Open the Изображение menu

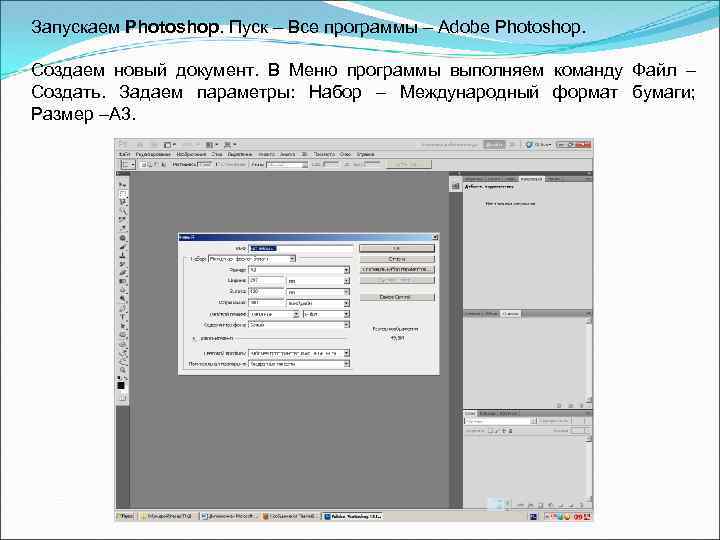(191, 154)
